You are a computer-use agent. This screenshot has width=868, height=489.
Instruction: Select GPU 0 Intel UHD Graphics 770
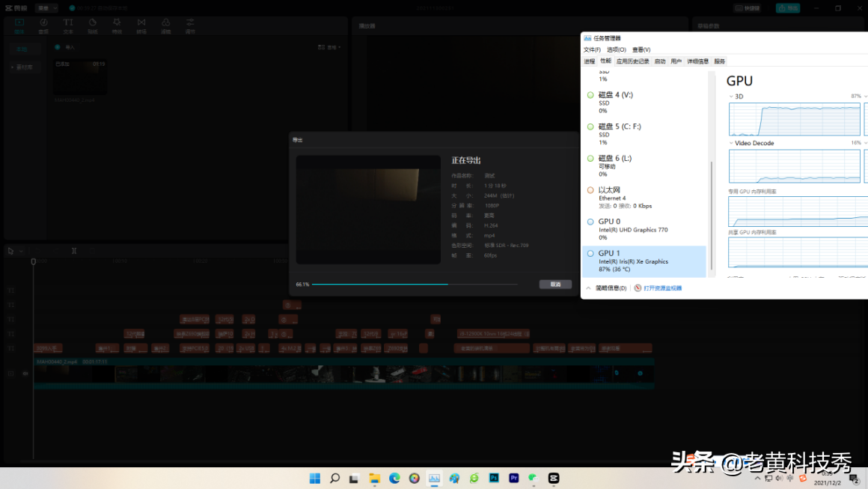tap(644, 229)
